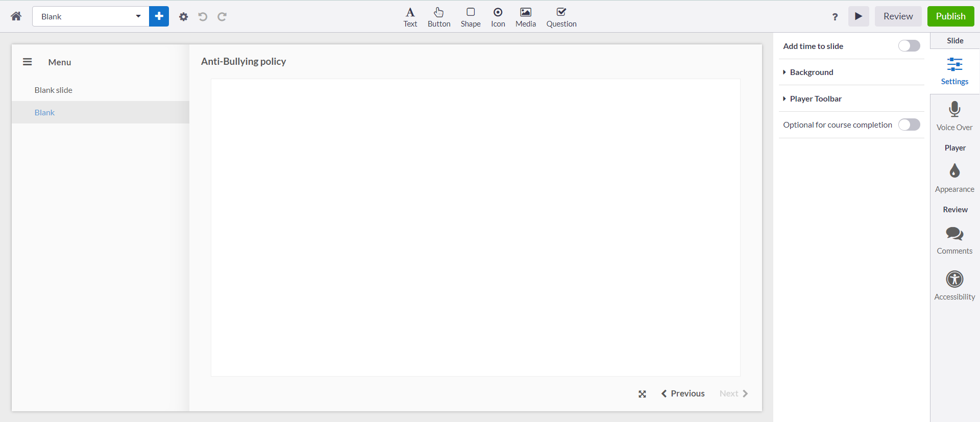The width and height of the screenshot is (980, 422).
Task: Insert an Icon element
Action: click(x=498, y=17)
